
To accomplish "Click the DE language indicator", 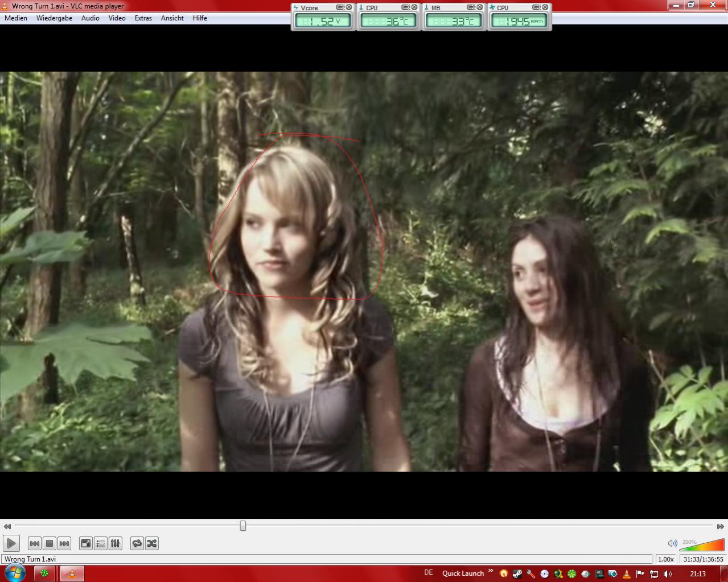I will coord(429,572).
